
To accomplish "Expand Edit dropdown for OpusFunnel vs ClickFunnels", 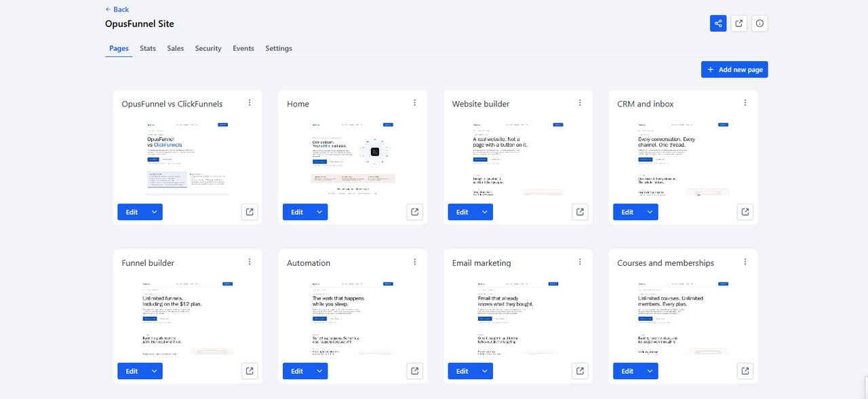I will [154, 212].
